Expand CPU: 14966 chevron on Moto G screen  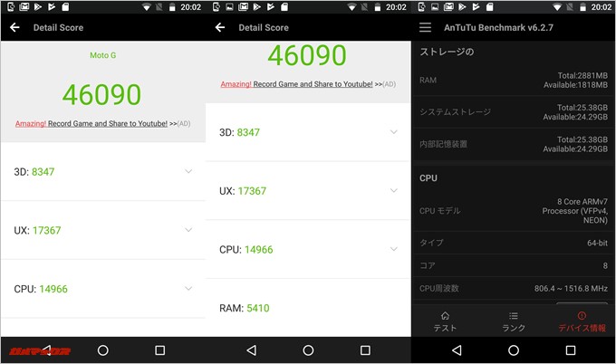188,289
